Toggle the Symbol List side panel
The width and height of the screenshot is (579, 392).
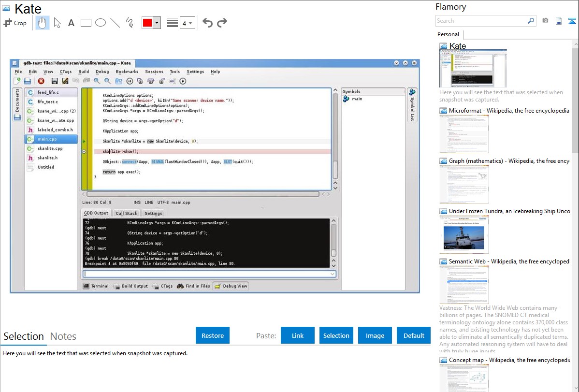pos(412,104)
